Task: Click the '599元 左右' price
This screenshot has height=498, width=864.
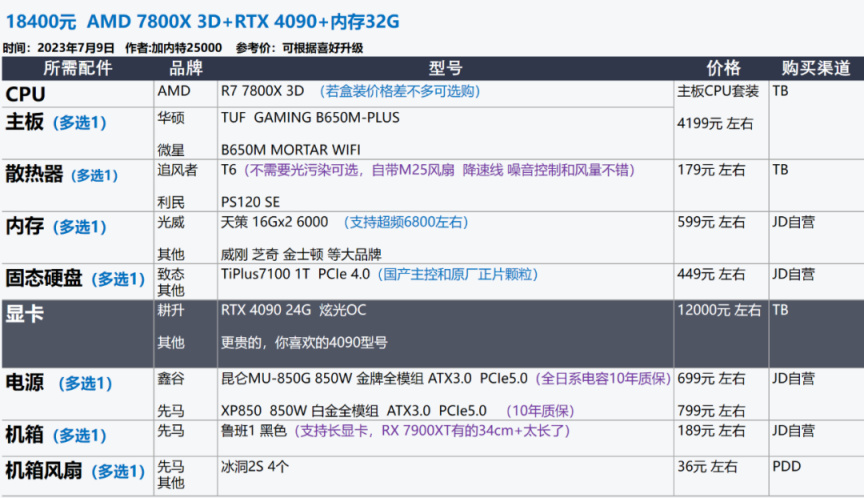Action: (x=711, y=222)
